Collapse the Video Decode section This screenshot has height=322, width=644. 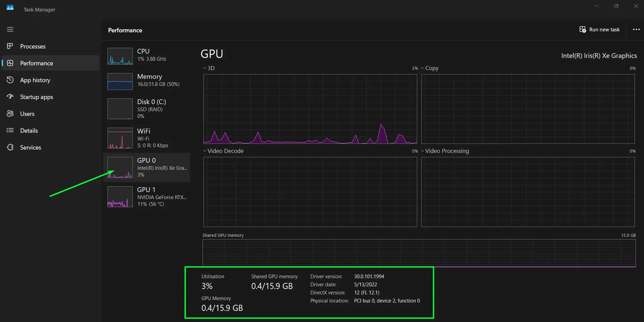[205, 151]
